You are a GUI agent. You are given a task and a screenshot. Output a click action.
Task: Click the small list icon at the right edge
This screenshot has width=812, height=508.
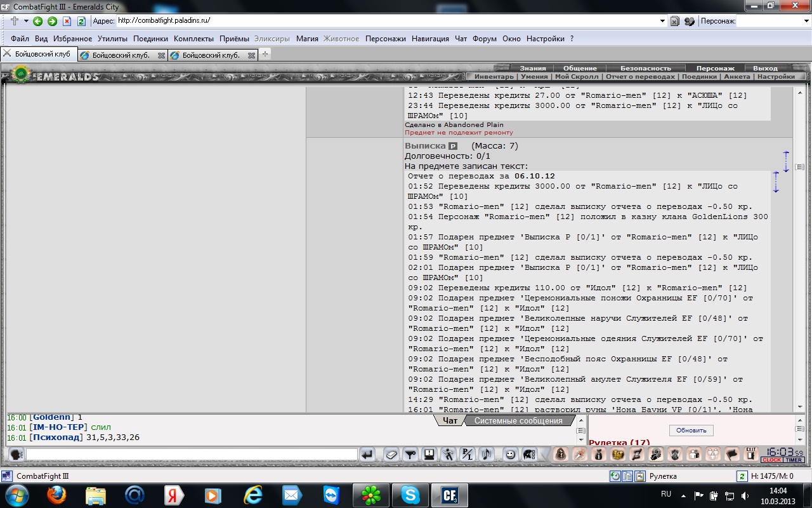(799, 167)
